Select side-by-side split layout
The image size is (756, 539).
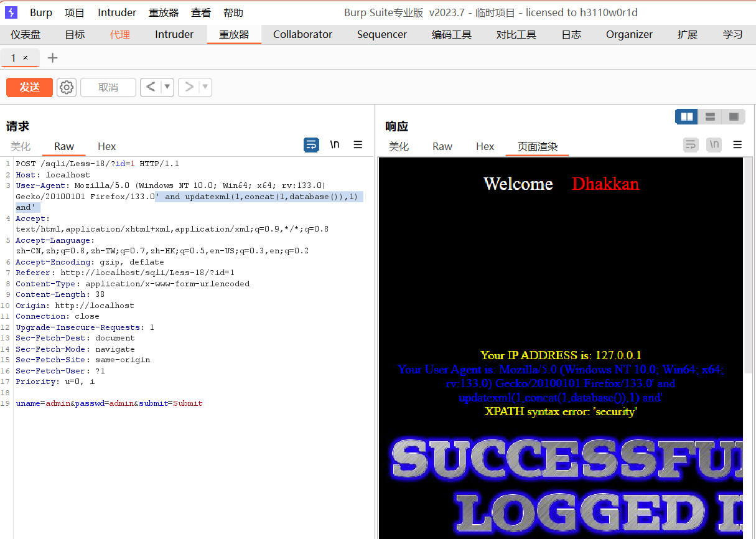pos(687,116)
